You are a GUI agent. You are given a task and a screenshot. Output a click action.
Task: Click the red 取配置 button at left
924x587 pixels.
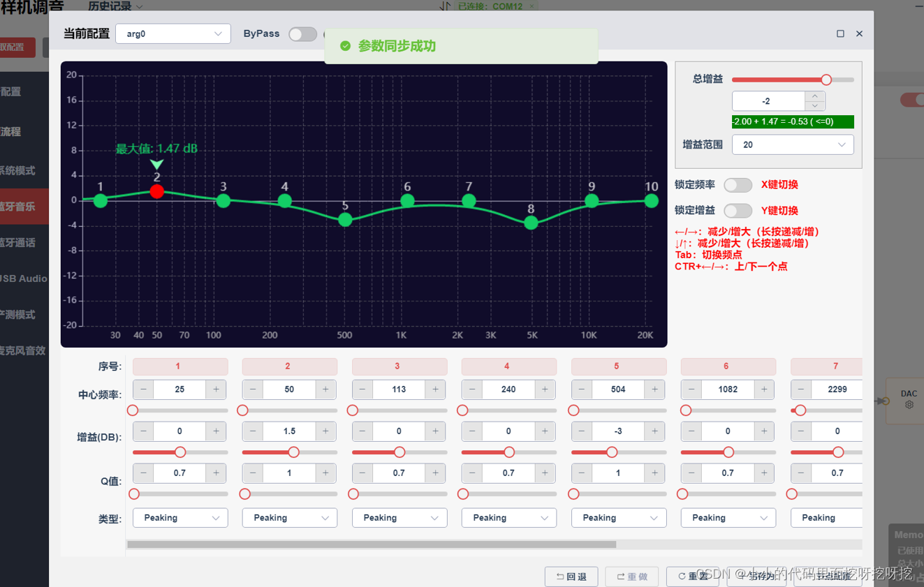[x=17, y=47]
